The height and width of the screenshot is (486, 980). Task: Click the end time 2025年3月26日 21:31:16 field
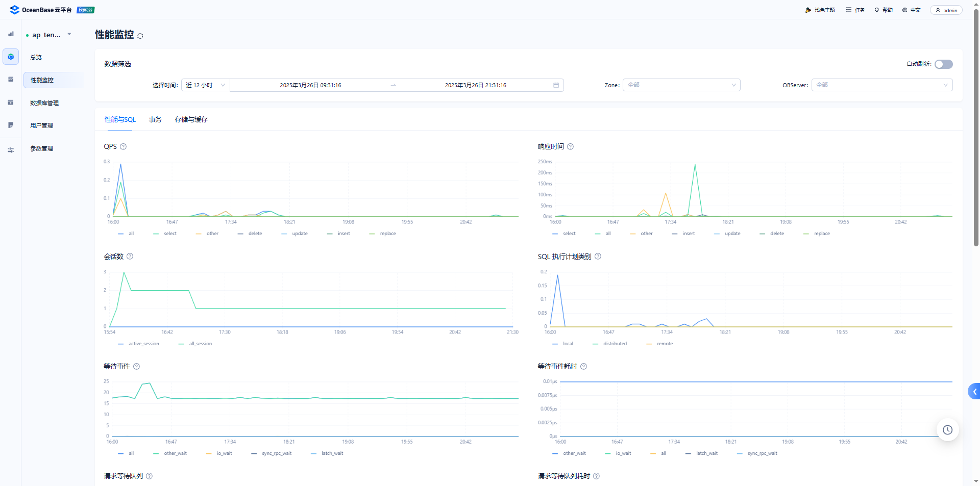(x=475, y=85)
